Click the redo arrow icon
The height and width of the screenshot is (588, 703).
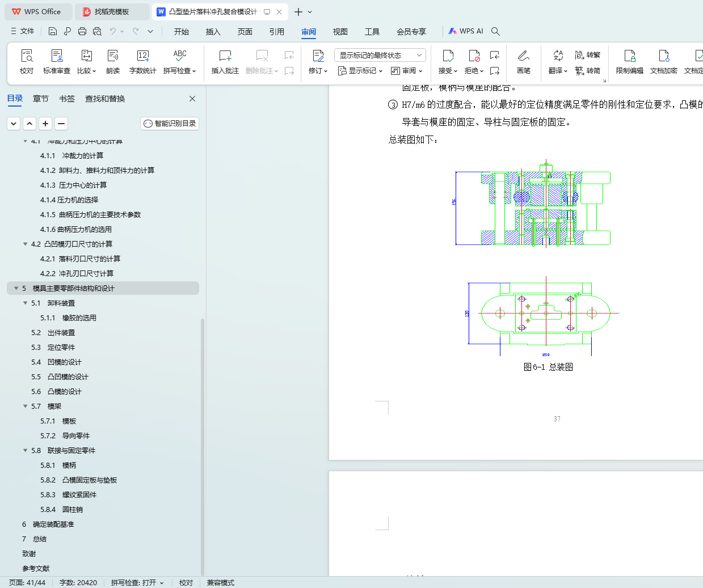[x=136, y=31]
